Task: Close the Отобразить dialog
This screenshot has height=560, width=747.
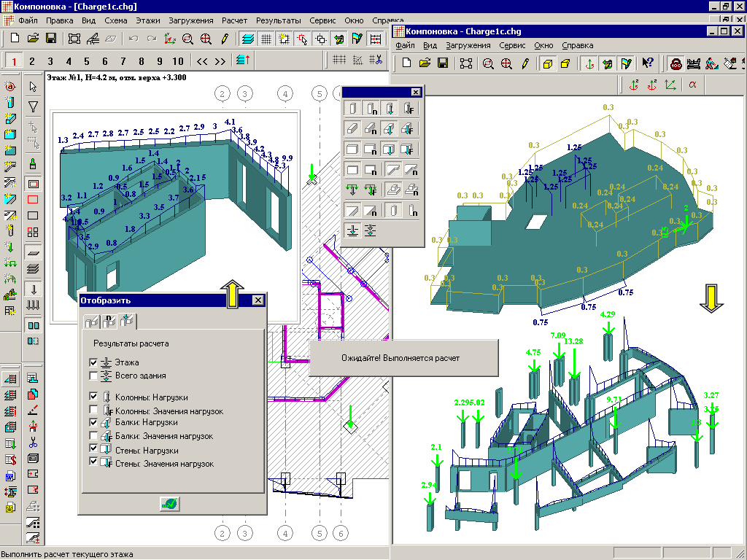Action: click(258, 300)
